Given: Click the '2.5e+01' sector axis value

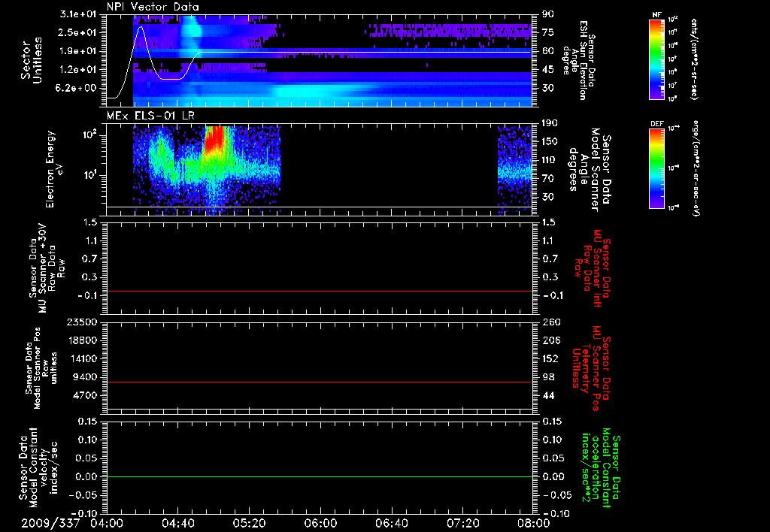Looking at the screenshot, I should (x=78, y=32).
